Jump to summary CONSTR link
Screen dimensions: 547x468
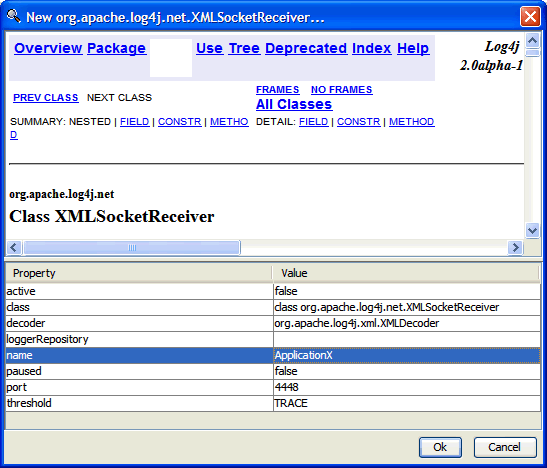click(x=180, y=122)
